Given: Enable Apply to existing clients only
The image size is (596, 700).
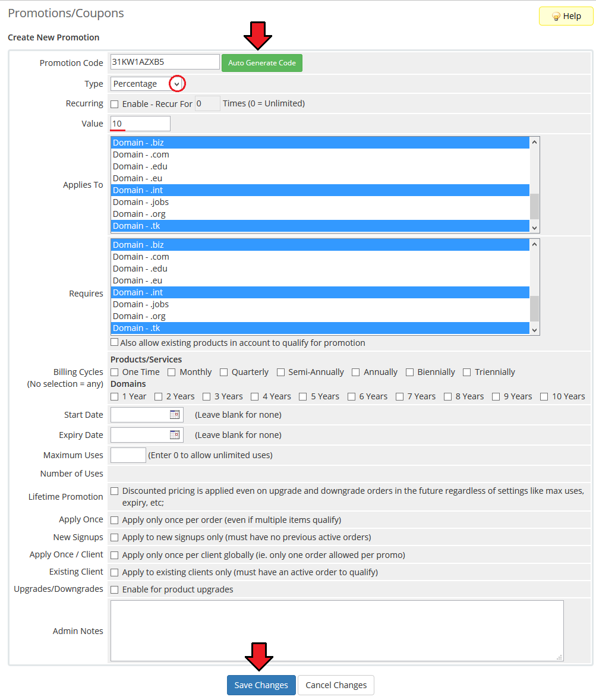Looking at the screenshot, I should 115,572.
